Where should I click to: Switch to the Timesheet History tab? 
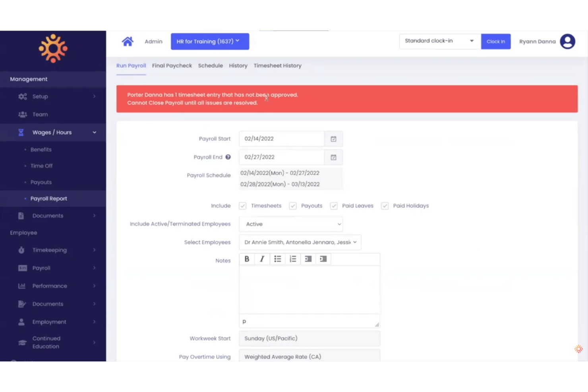click(277, 66)
